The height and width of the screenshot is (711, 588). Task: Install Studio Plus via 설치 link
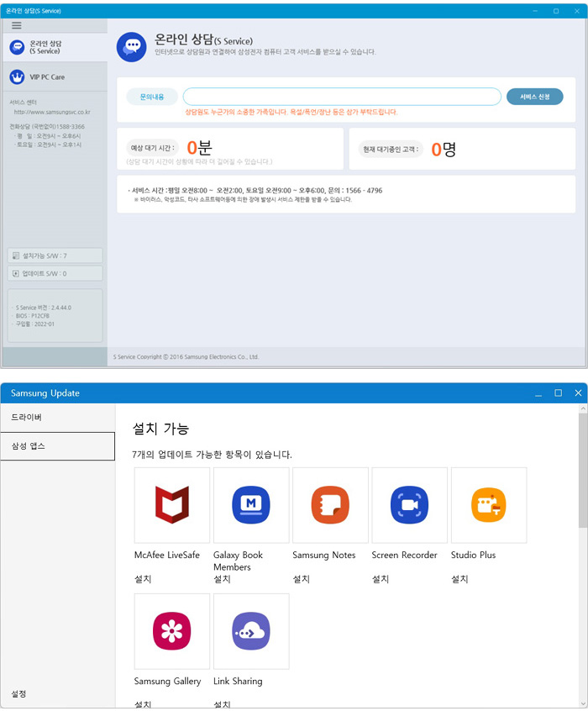coord(459,579)
